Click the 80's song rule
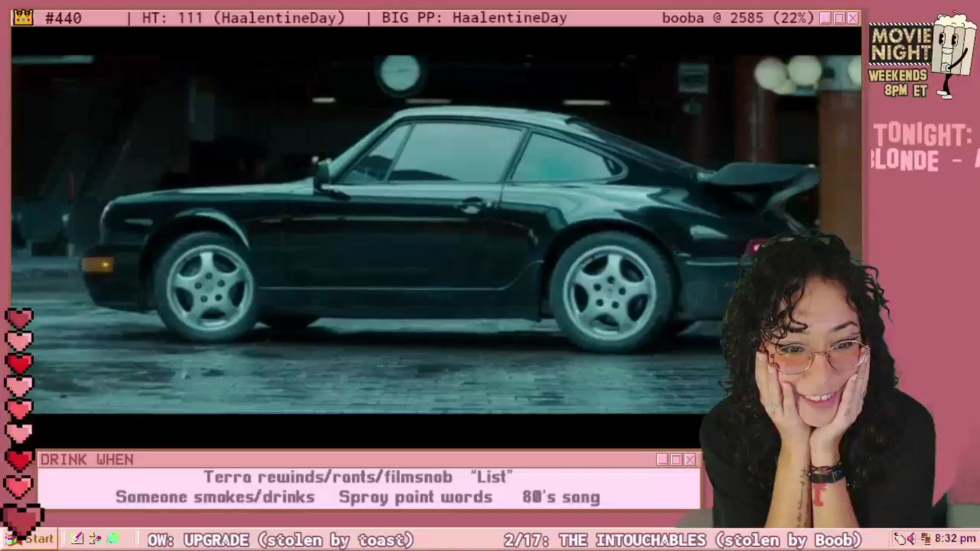This screenshot has width=980, height=551. pyautogui.click(x=561, y=497)
